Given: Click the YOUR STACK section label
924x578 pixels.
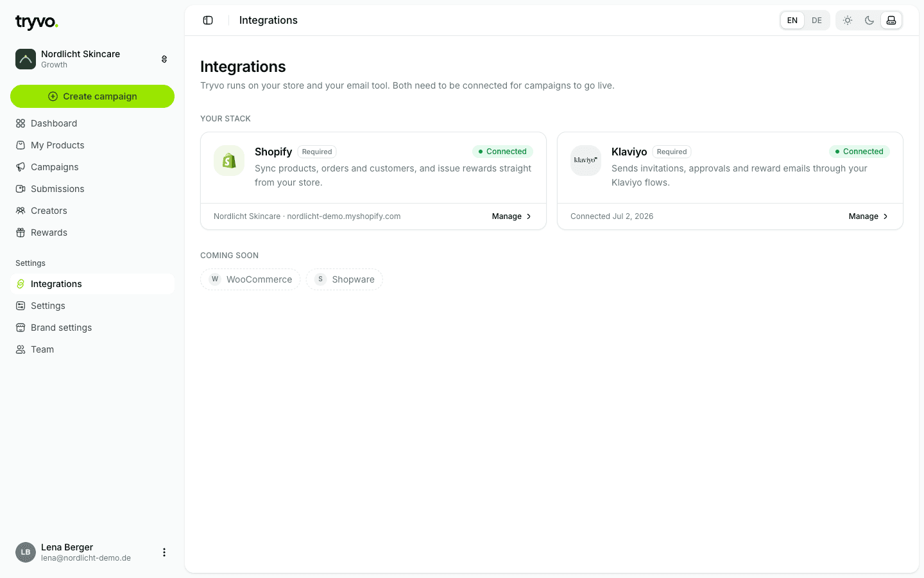Looking at the screenshot, I should [x=225, y=119].
